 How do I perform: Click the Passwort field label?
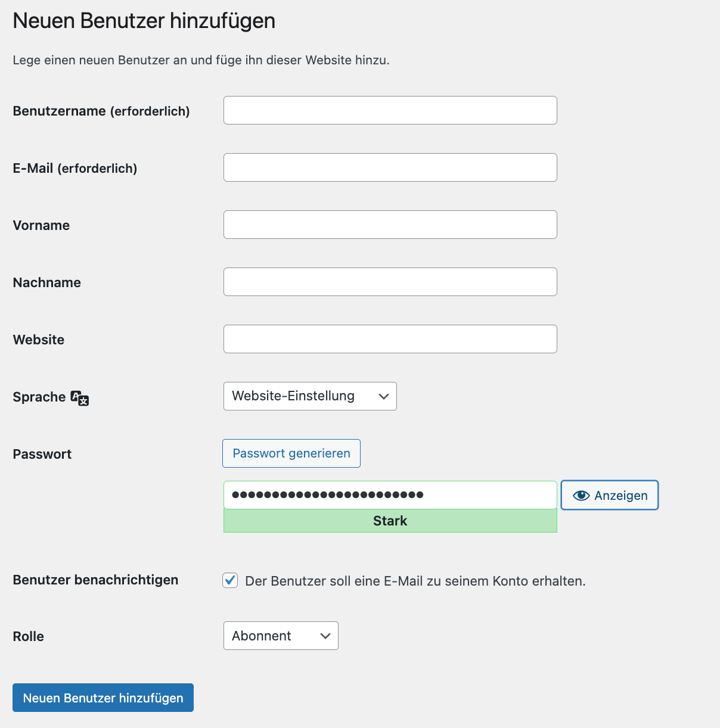pyautogui.click(x=42, y=455)
